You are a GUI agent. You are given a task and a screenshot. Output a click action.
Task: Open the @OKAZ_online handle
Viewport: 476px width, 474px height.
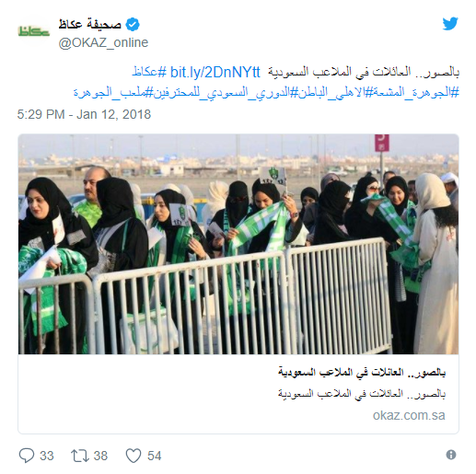[x=103, y=42]
